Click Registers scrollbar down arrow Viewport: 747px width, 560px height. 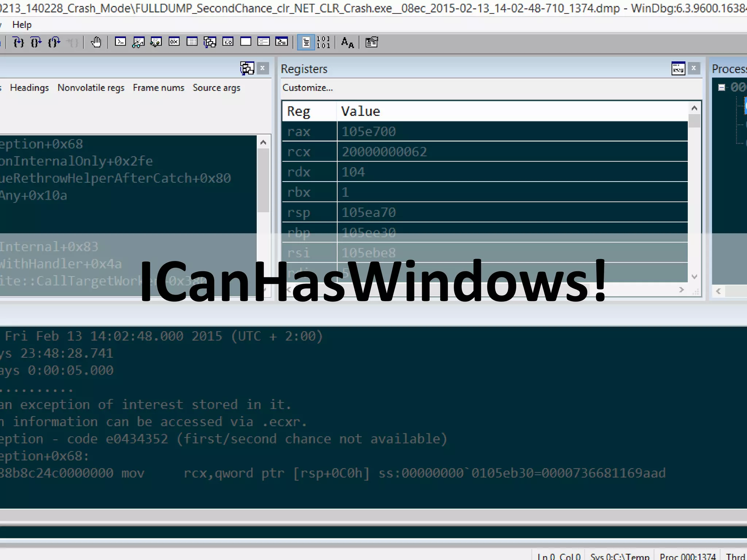pos(694,276)
